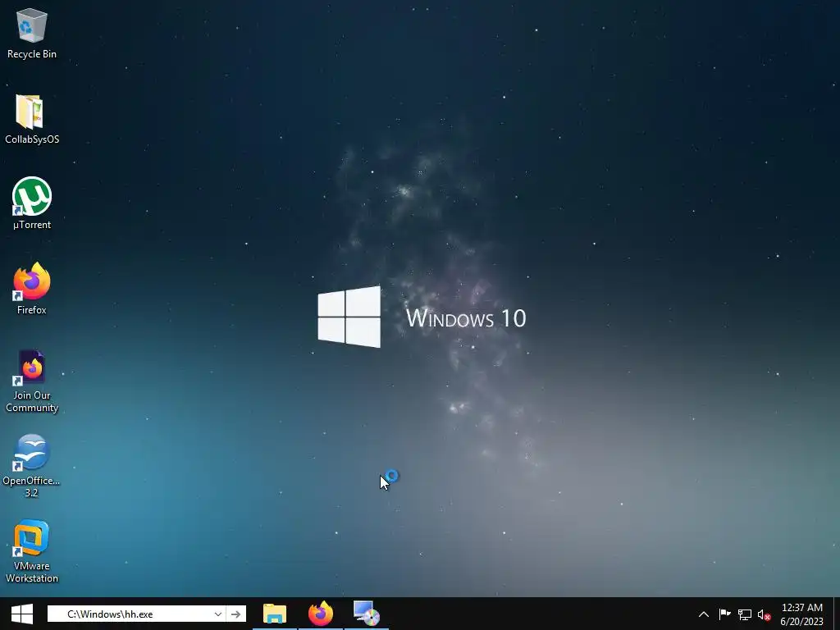Click the Go arrow beside address bar
Screen dimensions: 840x630
[x=235, y=614]
